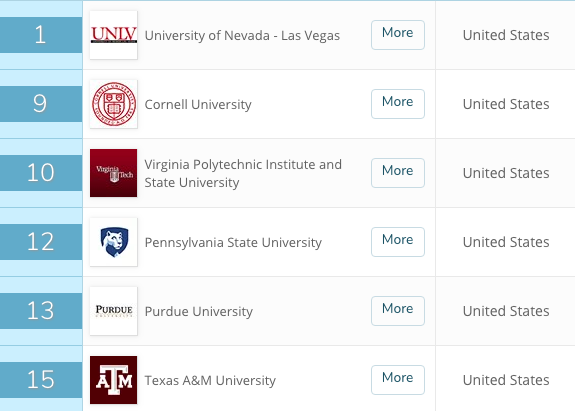The image size is (575, 411).
Task: Open University of Nevada - Las Vegas name
Action: coord(242,36)
